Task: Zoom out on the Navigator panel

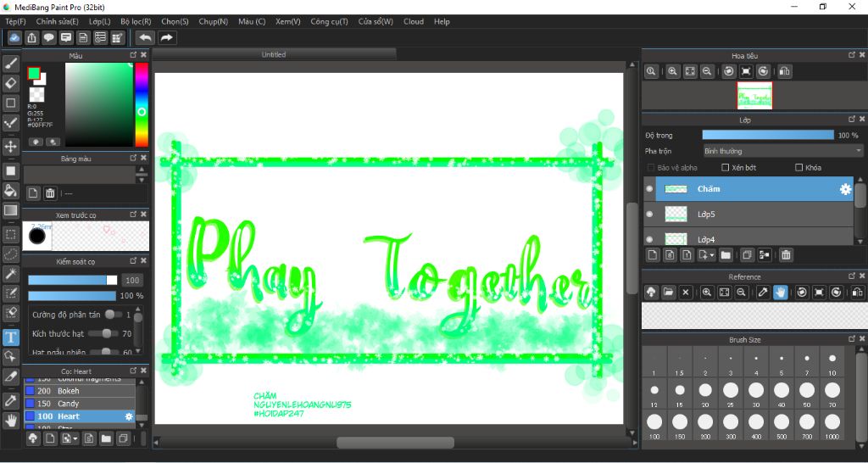Action: click(x=707, y=71)
